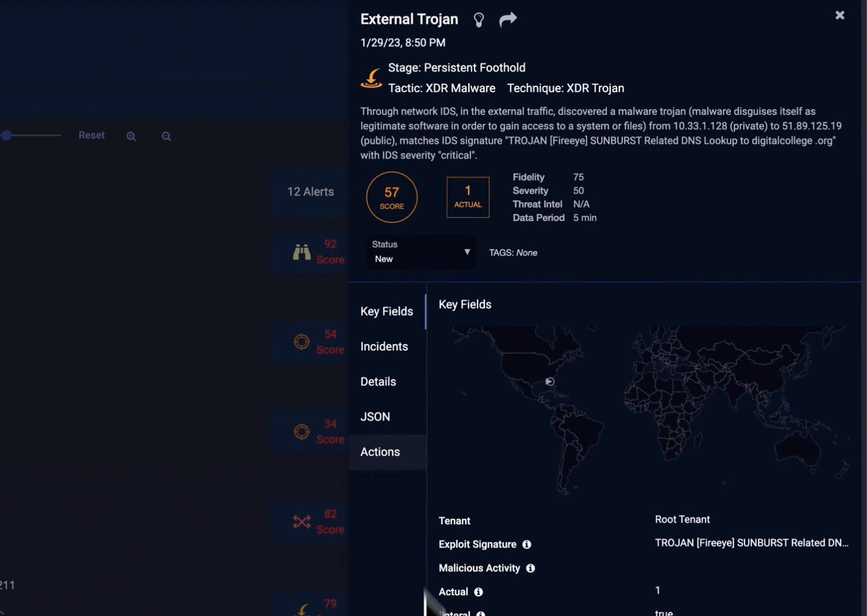This screenshot has height=616, width=867.
Task: Click the Exploit Signature info icon
Action: (527, 545)
